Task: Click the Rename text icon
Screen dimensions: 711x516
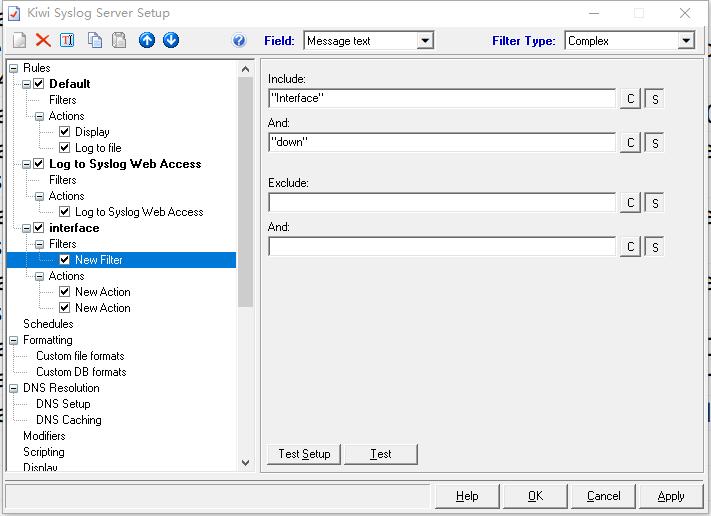Action: 67,40
